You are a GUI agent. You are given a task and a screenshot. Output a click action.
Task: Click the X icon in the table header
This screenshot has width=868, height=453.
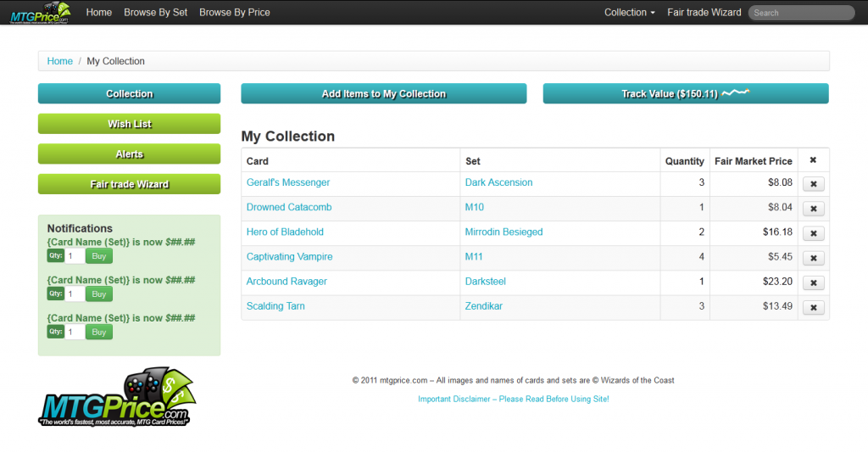pyautogui.click(x=813, y=160)
